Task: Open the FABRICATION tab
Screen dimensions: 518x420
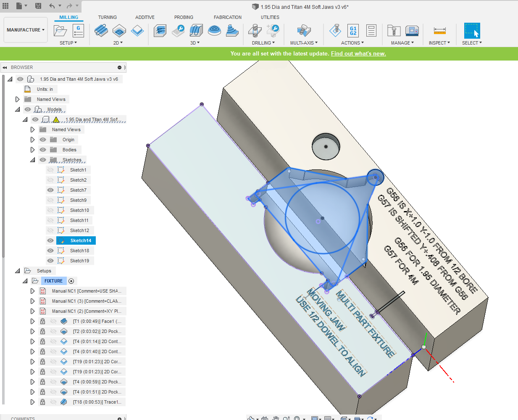Action: [x=227, y=17]
